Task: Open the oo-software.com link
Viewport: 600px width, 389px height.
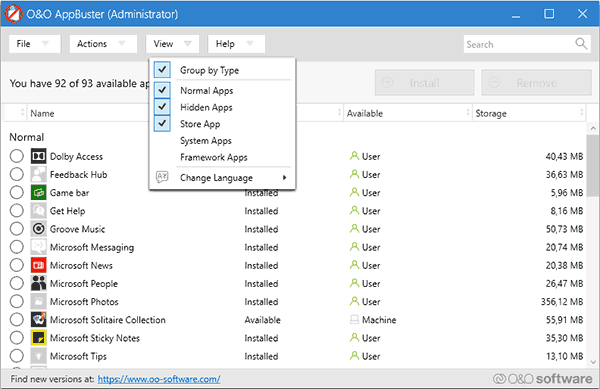Action: click(159, 379)
